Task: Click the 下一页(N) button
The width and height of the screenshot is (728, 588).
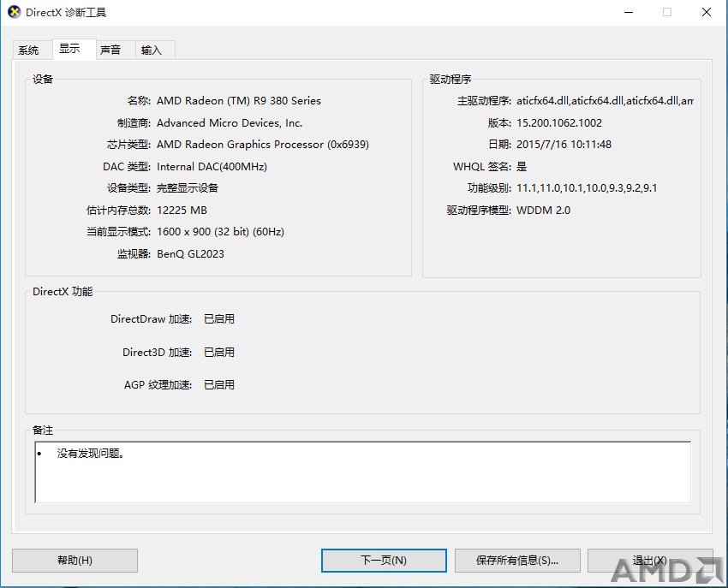Action: coord(384,560)
